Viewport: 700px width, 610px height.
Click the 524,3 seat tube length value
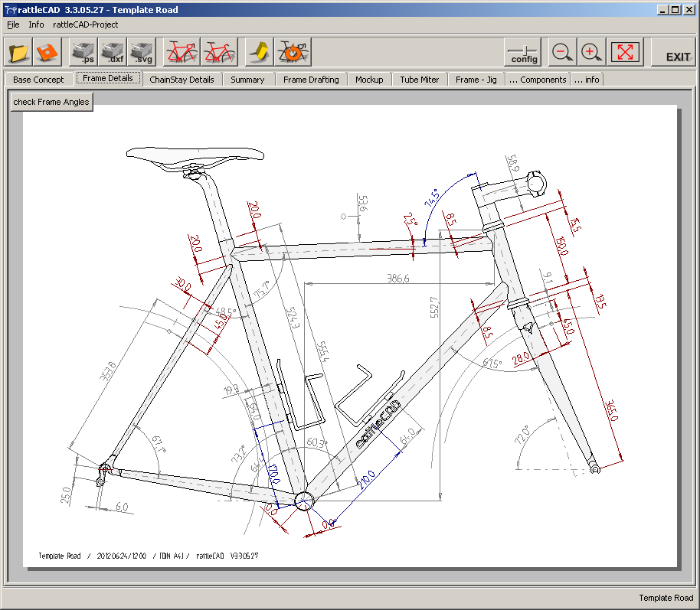(293, 318)
